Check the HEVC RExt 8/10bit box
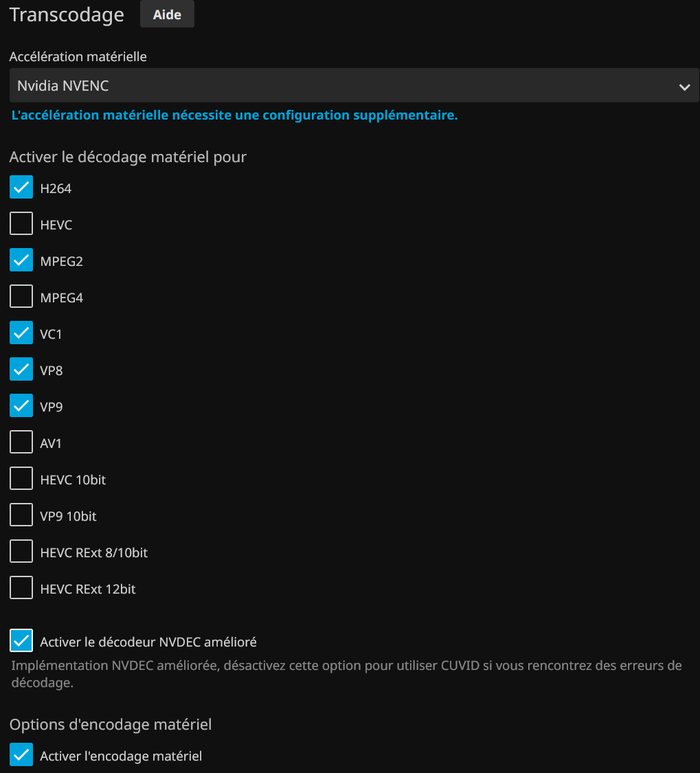Viewport: 700px width, 773px height. pos(21,552)
